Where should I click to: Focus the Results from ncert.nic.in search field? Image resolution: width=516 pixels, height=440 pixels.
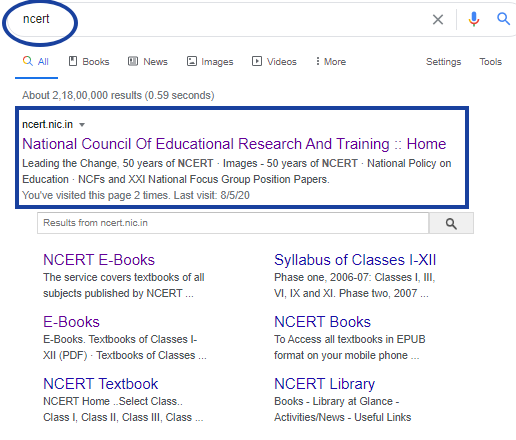pos(233,223)
